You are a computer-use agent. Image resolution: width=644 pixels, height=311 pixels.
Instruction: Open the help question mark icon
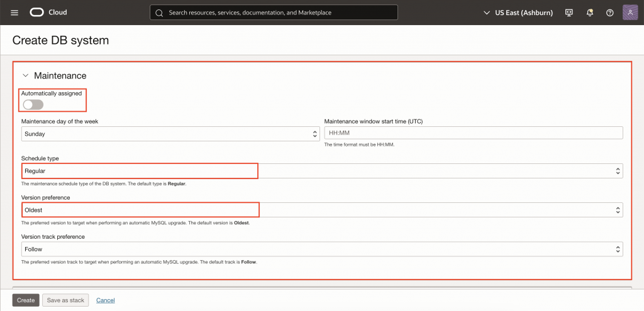(x=609, y=13)
